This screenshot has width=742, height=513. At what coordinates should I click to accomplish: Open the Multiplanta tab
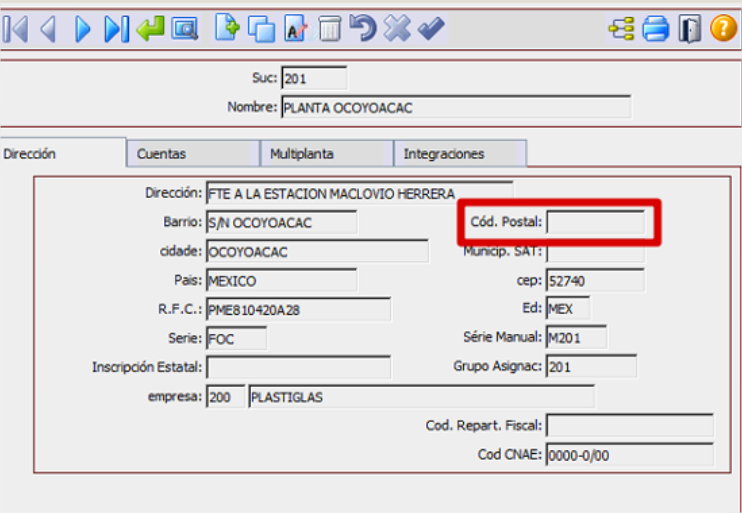click(327, 153)
